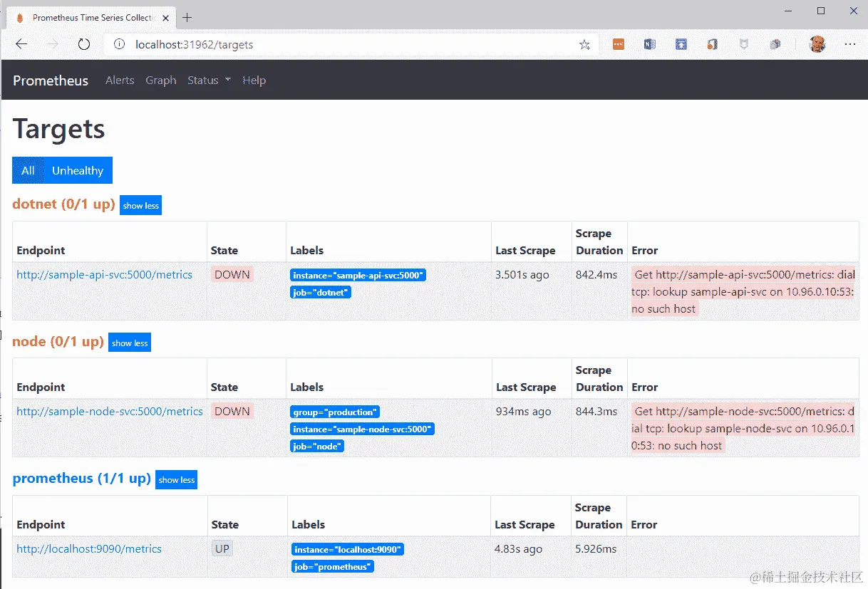Screen dimensions: 868x589
Task: Click the DOWN state badge for sample-node-svc
Action: 232,411
